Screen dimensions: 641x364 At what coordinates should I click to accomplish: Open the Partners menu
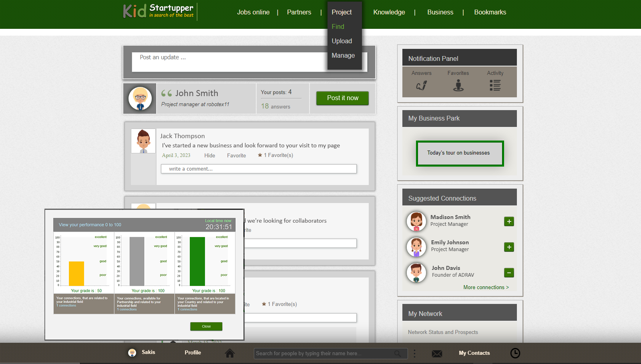(299, 12)
